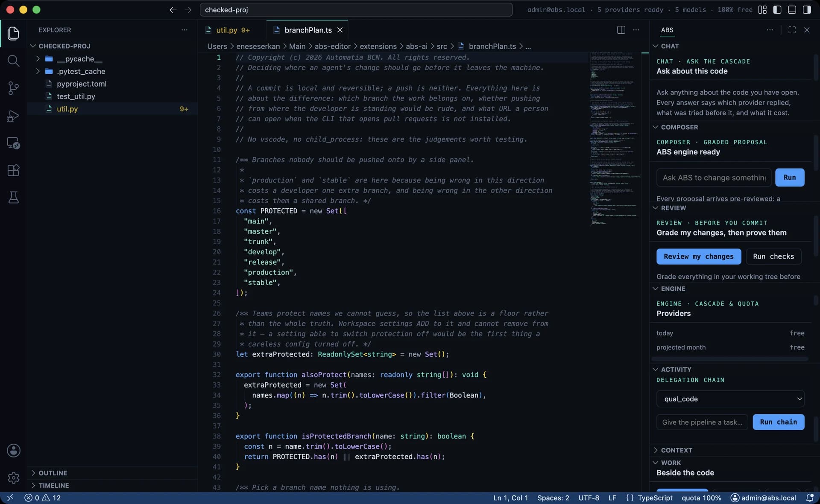Open the Manage gear icon
The image size is (820, 504).
pyautogui.click(x=13, y=478)
